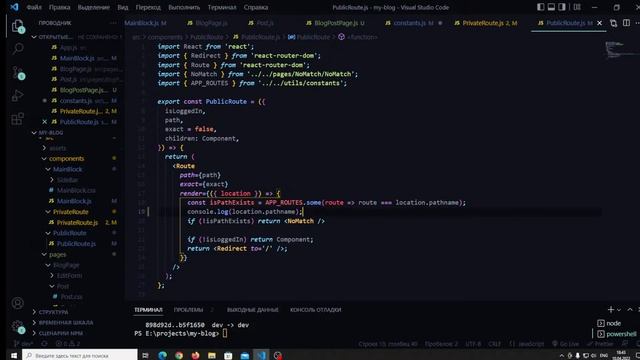Open the Правка menu
This screenshot has width=640, height=360.
click(x=60, y=7)
